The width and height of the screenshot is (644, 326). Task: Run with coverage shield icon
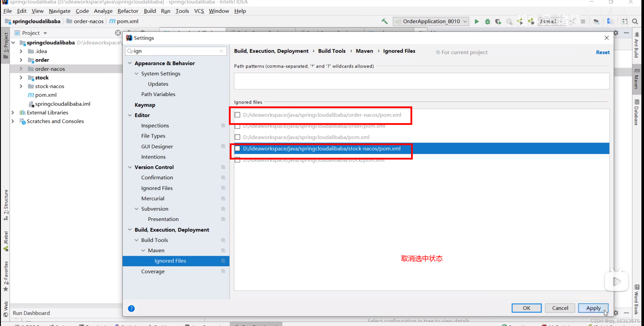click(x=498, y=21)
